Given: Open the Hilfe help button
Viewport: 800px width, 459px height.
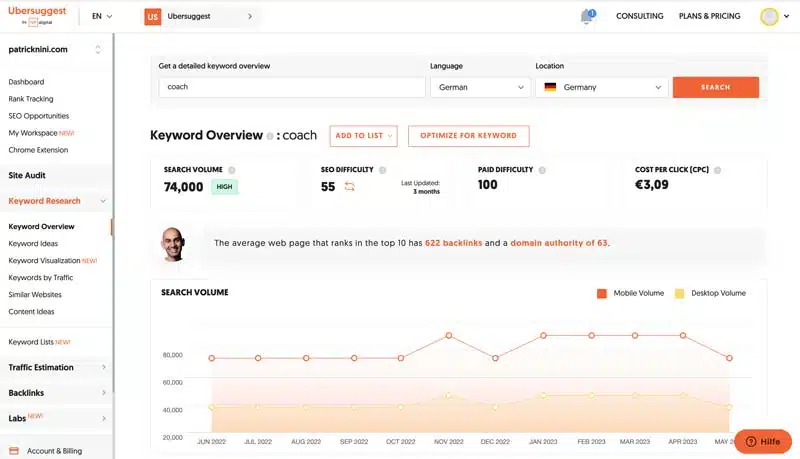Looking at the screenshot, I should click(x=763, y=442).
